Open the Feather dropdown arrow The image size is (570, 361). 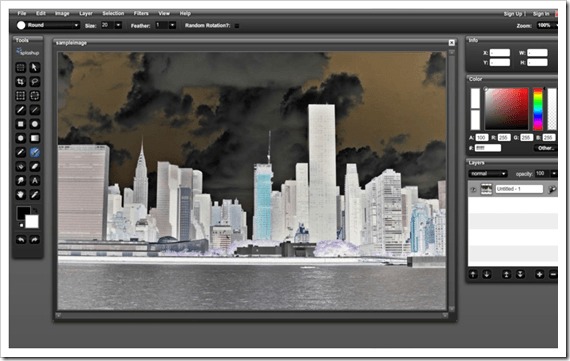[172, 25]
